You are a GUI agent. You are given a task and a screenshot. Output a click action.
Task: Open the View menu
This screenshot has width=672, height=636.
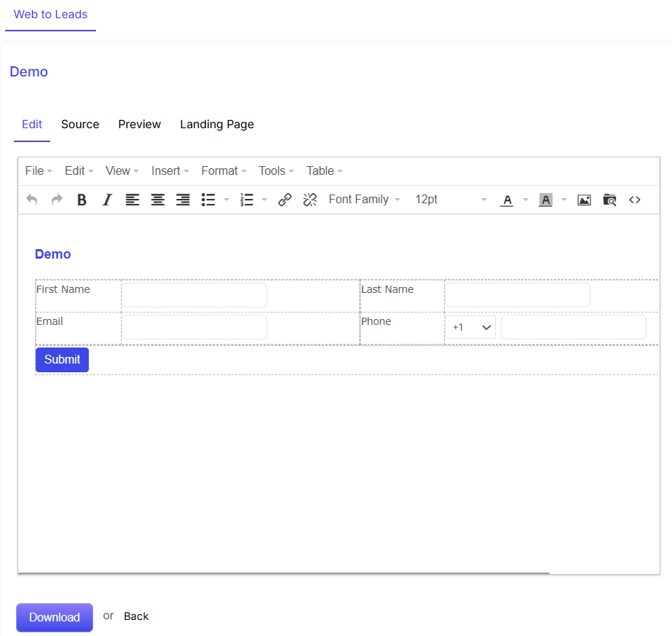click(122, 171)
